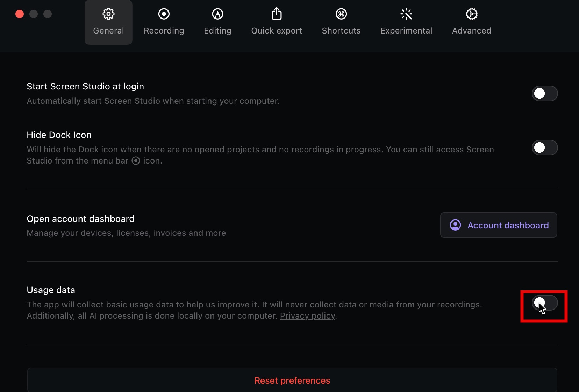579x392 pixels.
Task: Turn on Usage data collection switch
Action: tap(544, 303)
